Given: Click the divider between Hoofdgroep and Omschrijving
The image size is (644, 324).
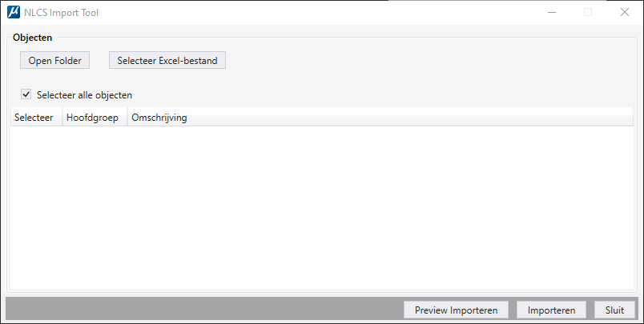Looking at the screenshot, I should 127,118.
